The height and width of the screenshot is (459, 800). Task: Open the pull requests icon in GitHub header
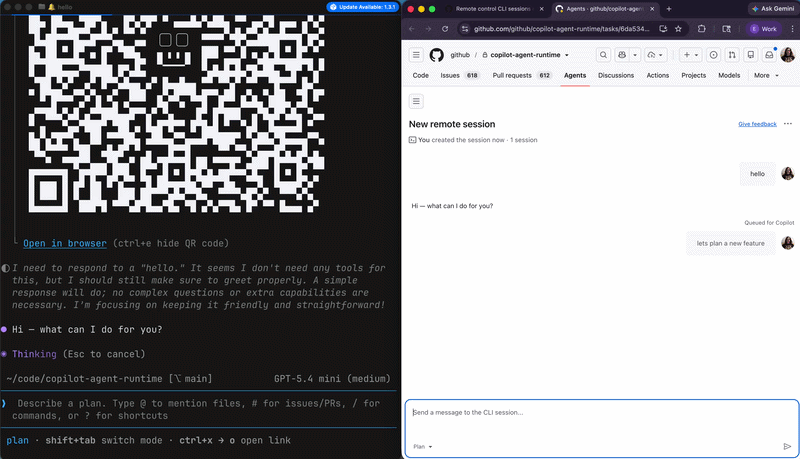click(732, 55)
